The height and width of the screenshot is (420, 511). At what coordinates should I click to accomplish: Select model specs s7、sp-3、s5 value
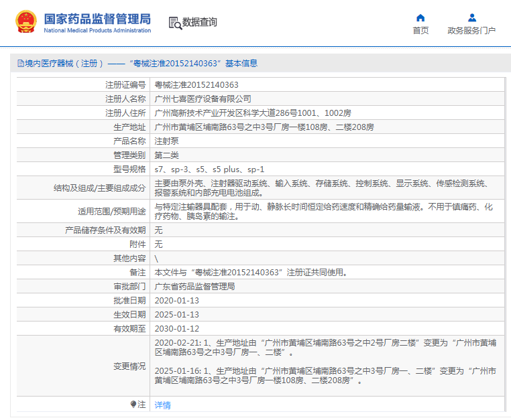209,169
